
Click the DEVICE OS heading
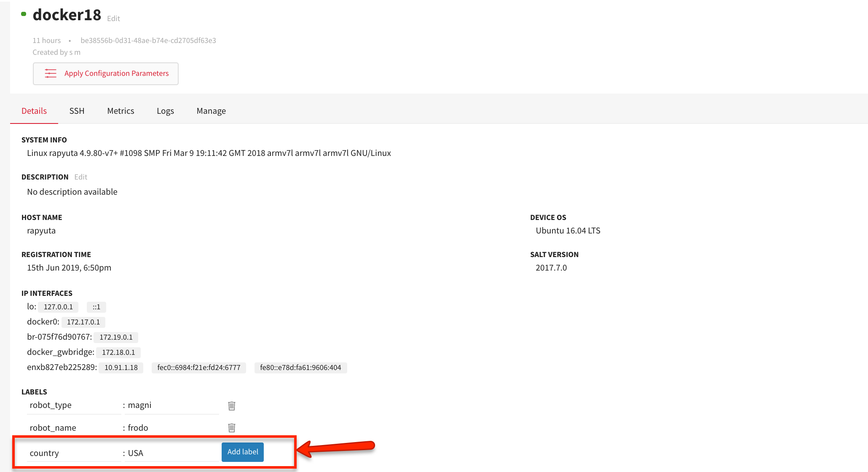point(548,217)
